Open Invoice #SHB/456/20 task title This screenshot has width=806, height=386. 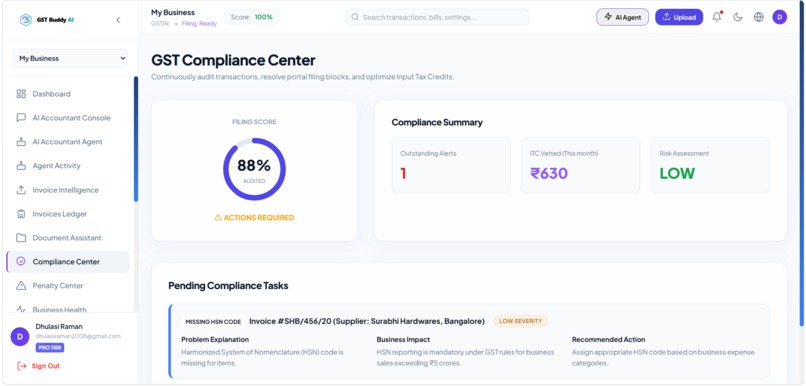[x=367, y=321]
